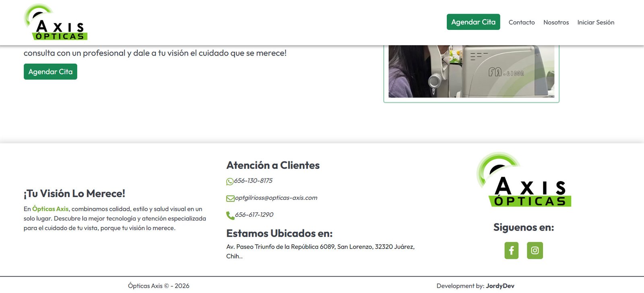Click the eye exam machine photo
The width and height of the screenshot is (644, 293).
tap(471, 71)
